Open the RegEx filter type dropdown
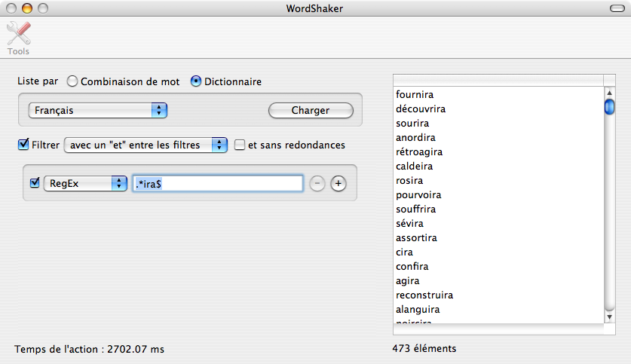Image resolution: width=631 pixels, height=364 pixels. click(85, 183)
